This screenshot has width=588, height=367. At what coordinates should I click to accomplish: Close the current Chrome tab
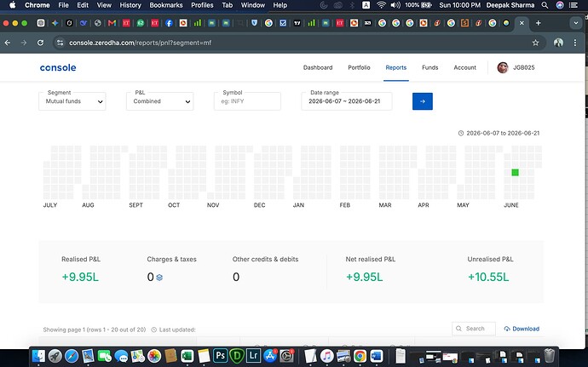(x=522, y=23)
